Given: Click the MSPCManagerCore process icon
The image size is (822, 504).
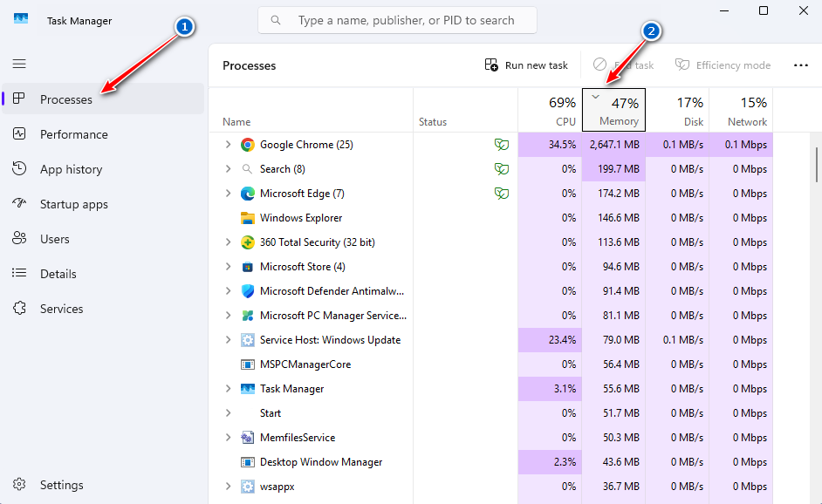Looking at the screenshot, I should click(x=248, y=364).
